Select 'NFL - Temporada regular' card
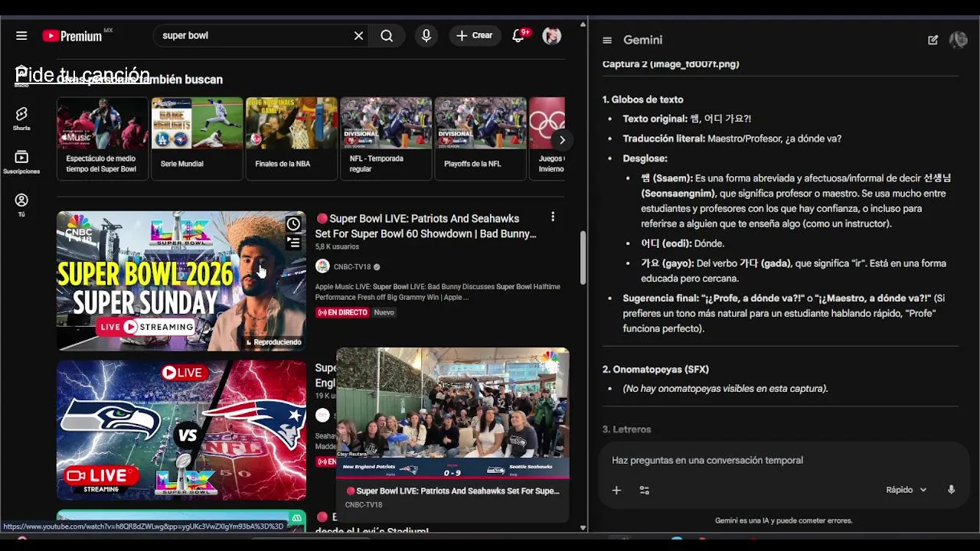980x551 pixels. (386, 139)
